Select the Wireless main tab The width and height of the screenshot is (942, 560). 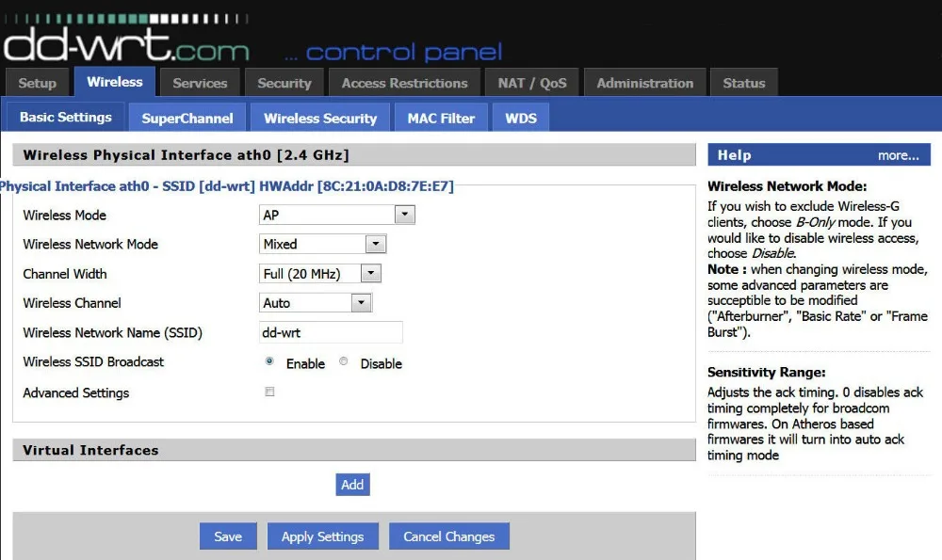115,82
